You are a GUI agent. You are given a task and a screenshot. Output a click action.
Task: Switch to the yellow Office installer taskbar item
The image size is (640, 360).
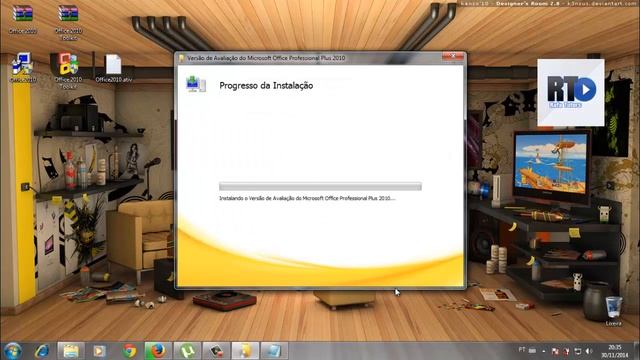pyautogui.click(x=245, y=351)
